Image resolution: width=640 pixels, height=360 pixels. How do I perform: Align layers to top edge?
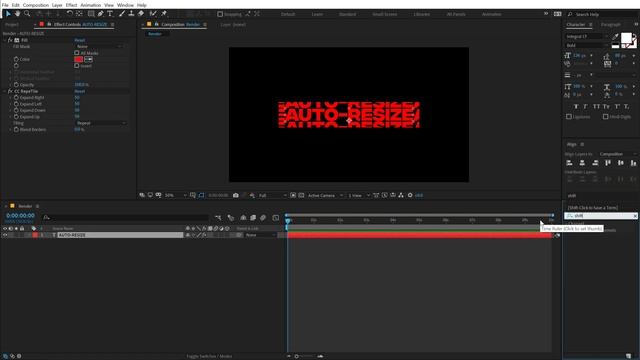pos(608,163)
